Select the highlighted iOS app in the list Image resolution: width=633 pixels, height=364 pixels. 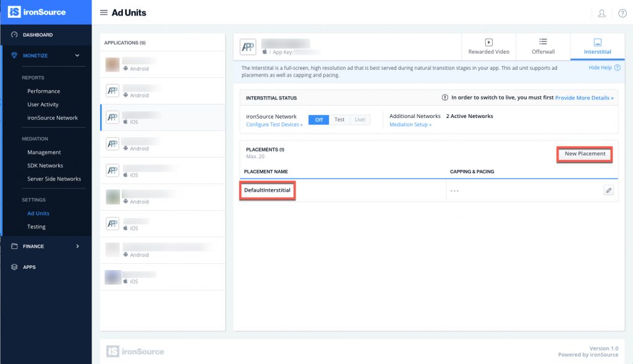tap(163, 117)
